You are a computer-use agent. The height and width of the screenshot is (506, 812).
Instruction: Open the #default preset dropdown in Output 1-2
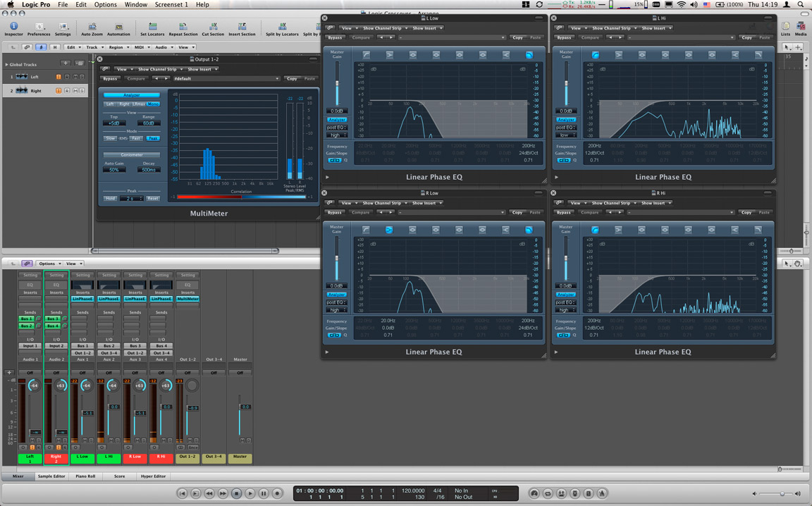pos(226,79)
